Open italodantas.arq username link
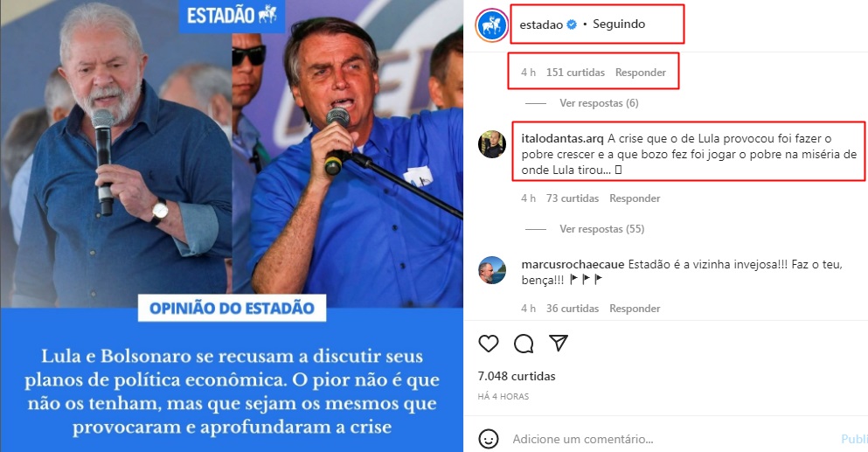The width and height of the screenshot is (868, 452). click(562, 138)
